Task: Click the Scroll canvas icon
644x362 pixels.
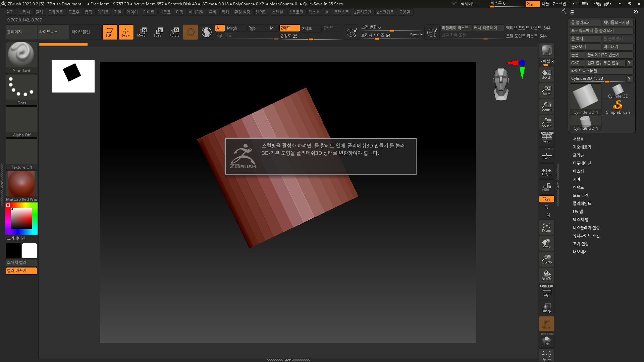Action: tap(546, 74)
